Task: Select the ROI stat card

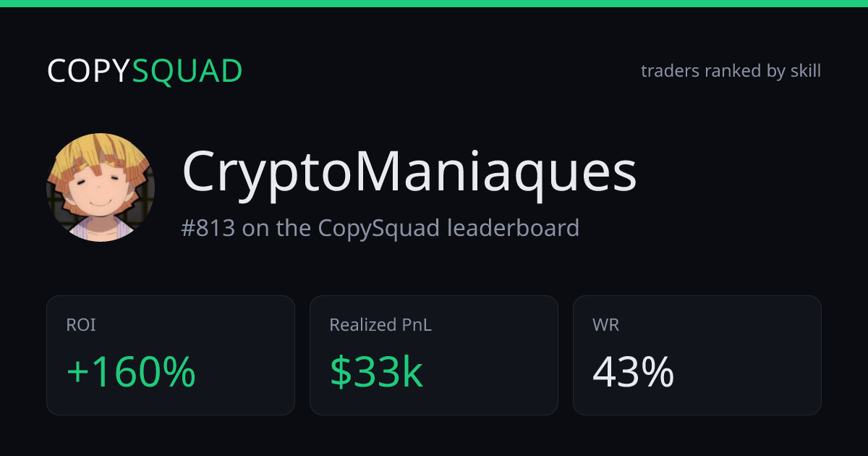Action: click(x=171, y=355)
